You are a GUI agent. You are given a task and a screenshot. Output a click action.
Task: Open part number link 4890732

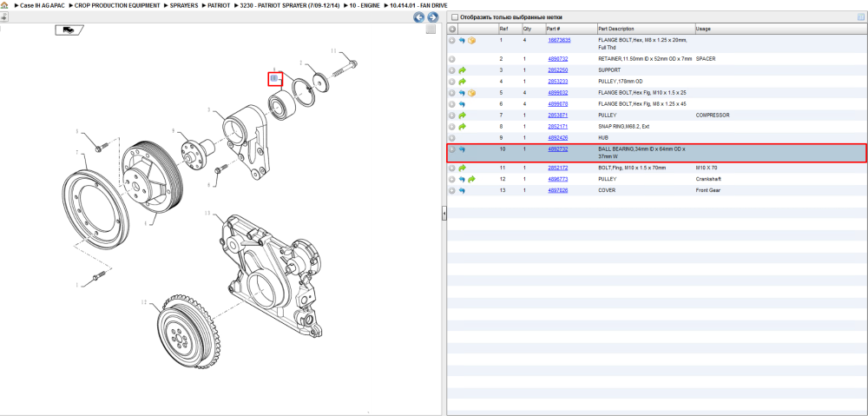tap(558, 59)
